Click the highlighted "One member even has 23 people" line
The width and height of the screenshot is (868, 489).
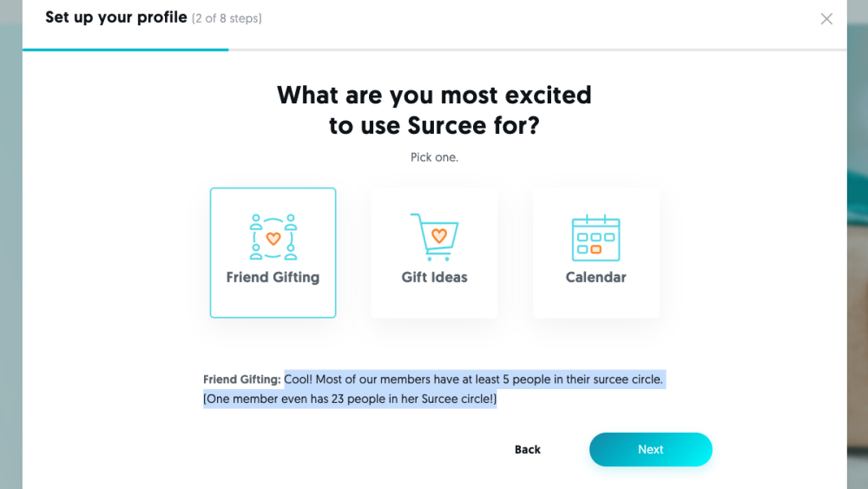point(350,400)
